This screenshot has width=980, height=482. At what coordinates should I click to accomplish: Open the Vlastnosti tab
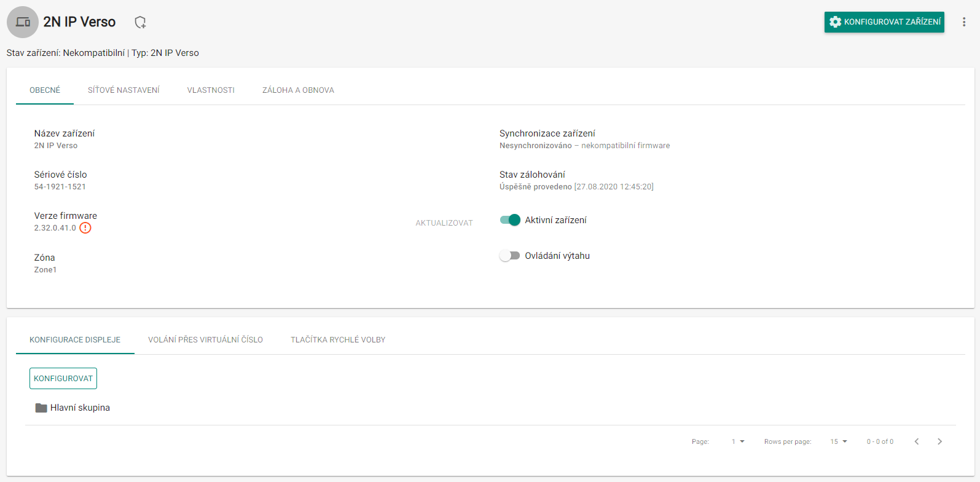211,90
